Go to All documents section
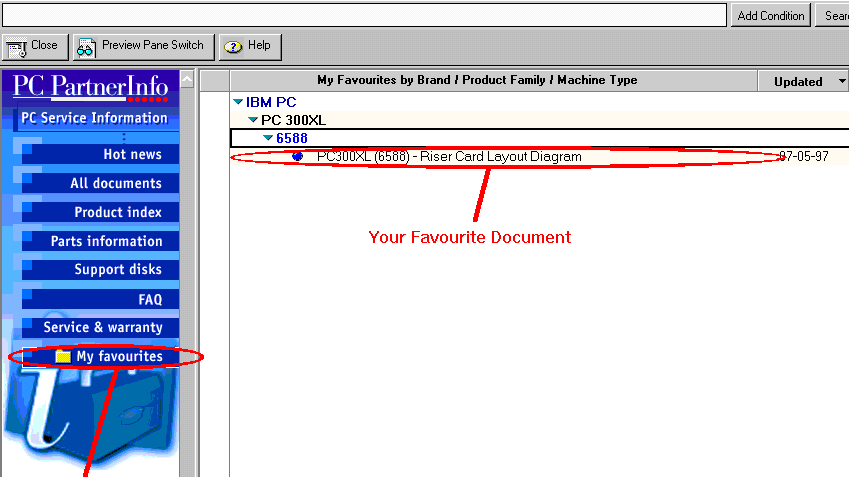Viewport: 849px width, 477px height. (115, 183)
